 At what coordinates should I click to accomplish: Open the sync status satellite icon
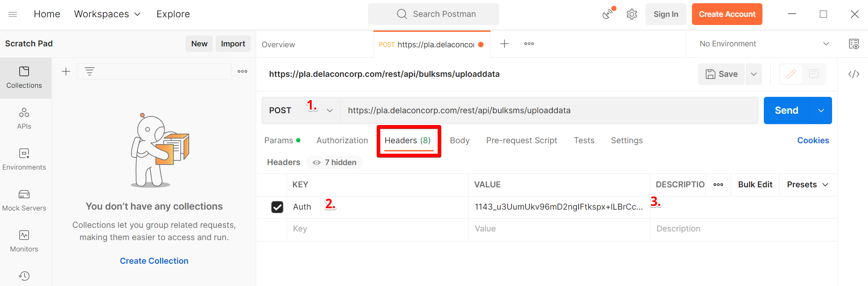[x=608, y=14]
